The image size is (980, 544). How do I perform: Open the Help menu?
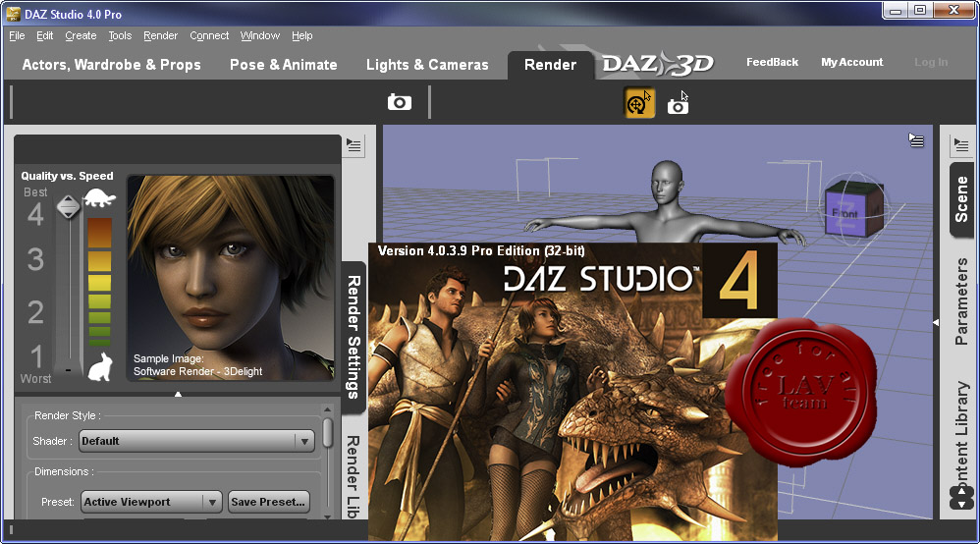(x=301, y=35)
